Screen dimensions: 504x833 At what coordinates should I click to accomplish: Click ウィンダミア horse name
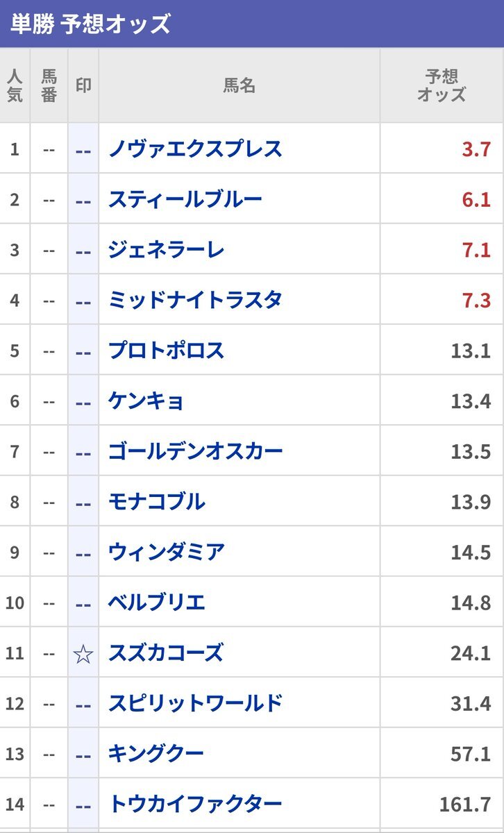[167, 552]
